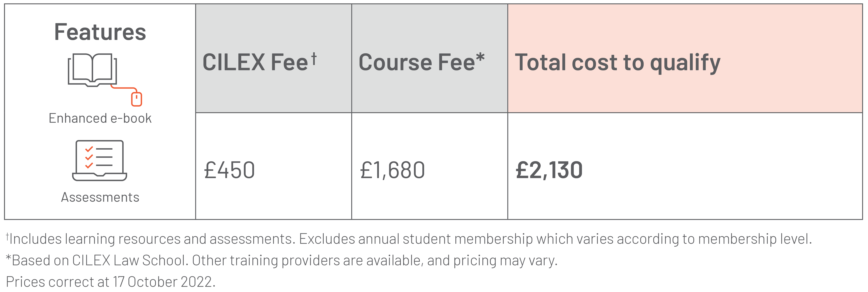Select the CILEX Fee column header
This screenshot has width=868, height=292.
[259, 62]
